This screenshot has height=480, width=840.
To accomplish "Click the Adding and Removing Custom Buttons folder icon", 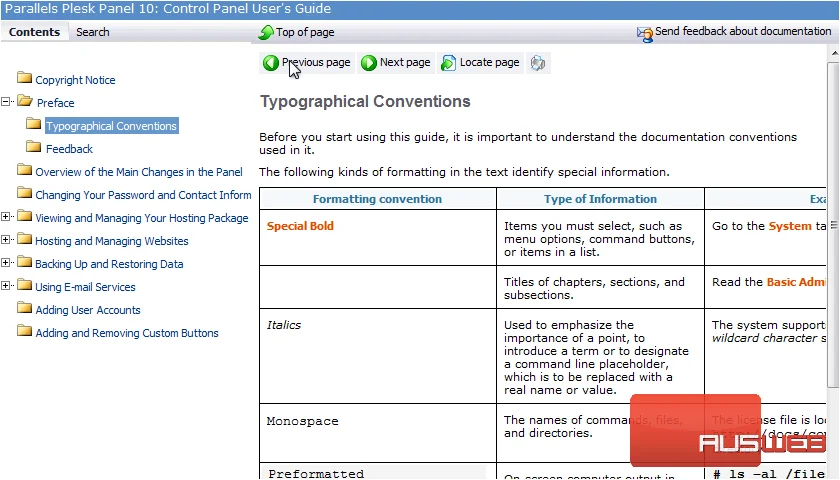I will coord(24,331).
